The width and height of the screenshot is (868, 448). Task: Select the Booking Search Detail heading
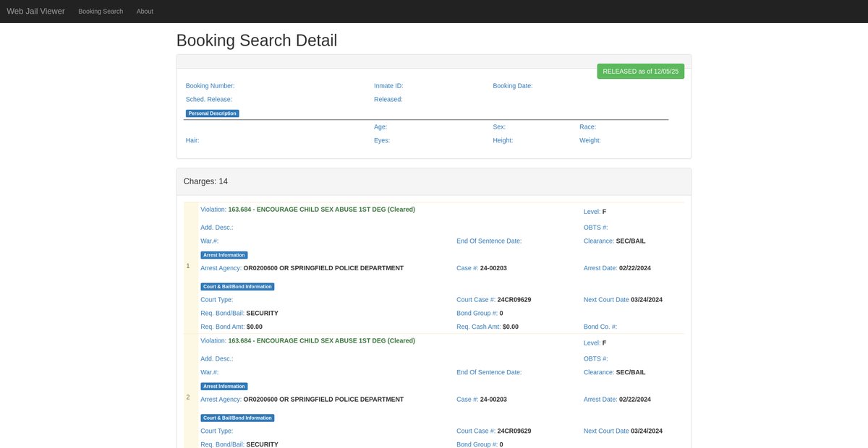click(257, 40)
